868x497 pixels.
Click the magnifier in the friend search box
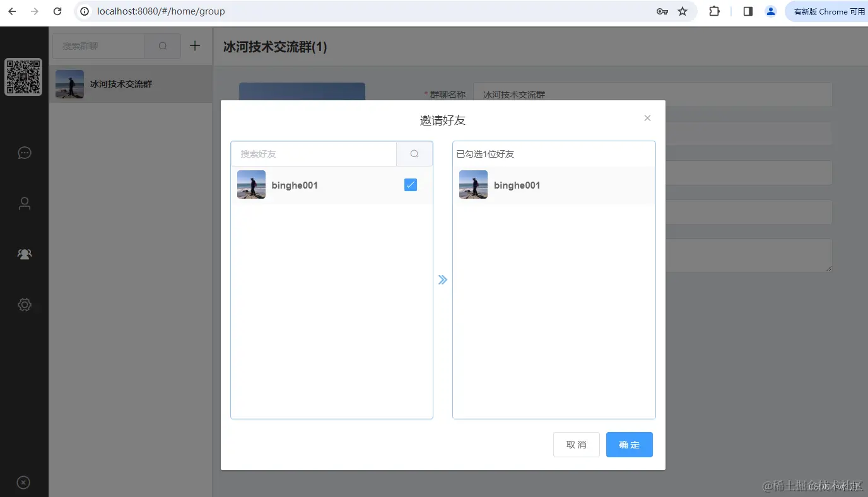click(x=414, y=153)
